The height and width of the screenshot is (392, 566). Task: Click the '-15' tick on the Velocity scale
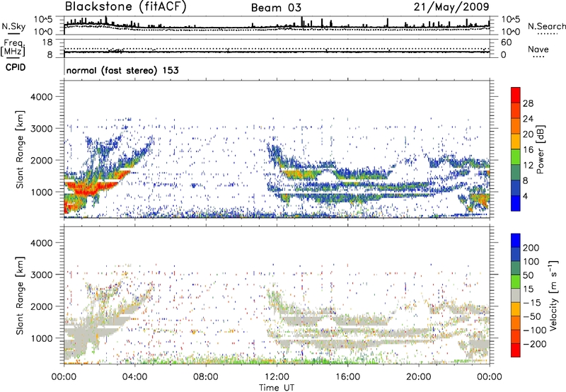[532, 302]
